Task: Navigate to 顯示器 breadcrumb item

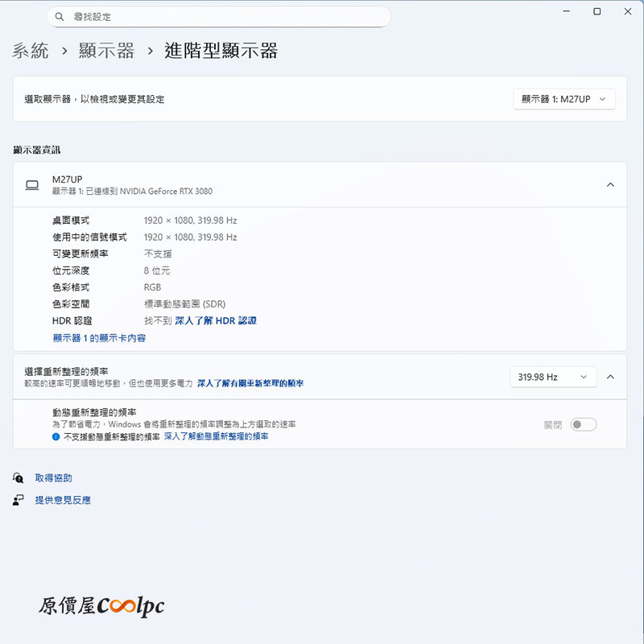Action: [106, 51]
